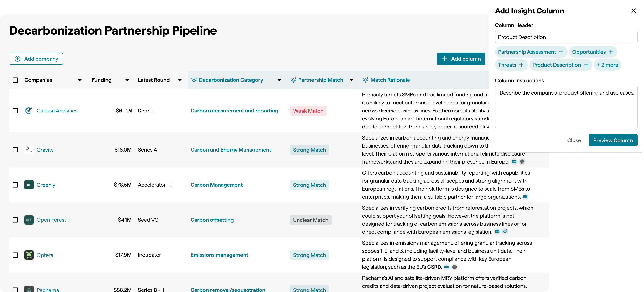The height and width of the screenshot is (292, 644).
Task: Click the Gravity company logo icon
Action: pyautogui.click(x=29, y=150)
